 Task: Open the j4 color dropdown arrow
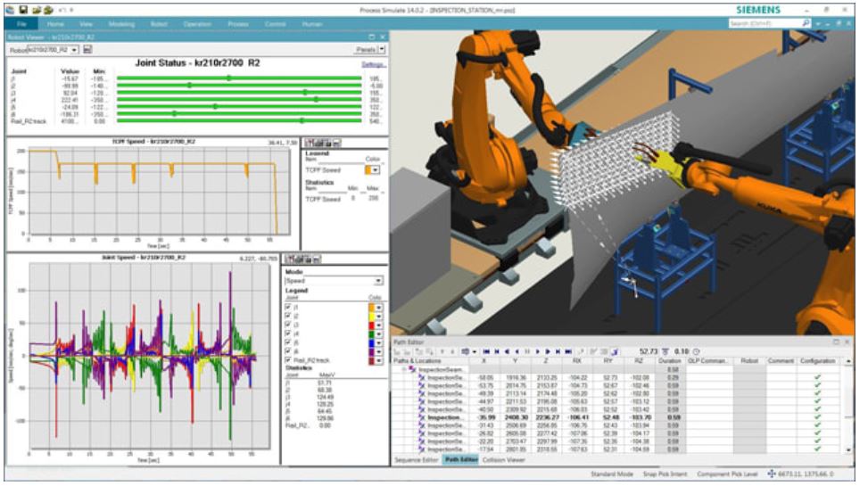(378, 334)
